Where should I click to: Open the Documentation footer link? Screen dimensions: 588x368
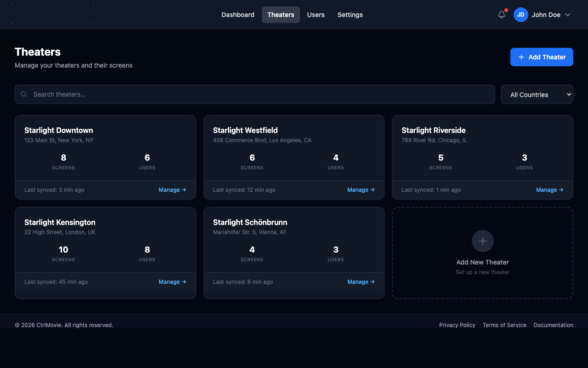[553, 325]
